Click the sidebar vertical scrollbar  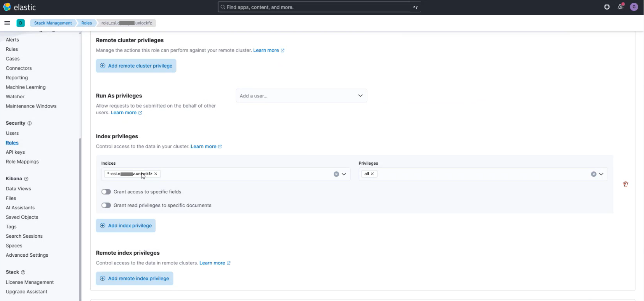point(80,219)
